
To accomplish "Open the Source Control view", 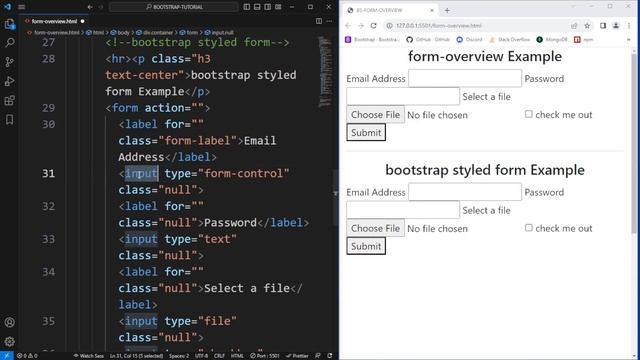I will (x=9, y=62).
